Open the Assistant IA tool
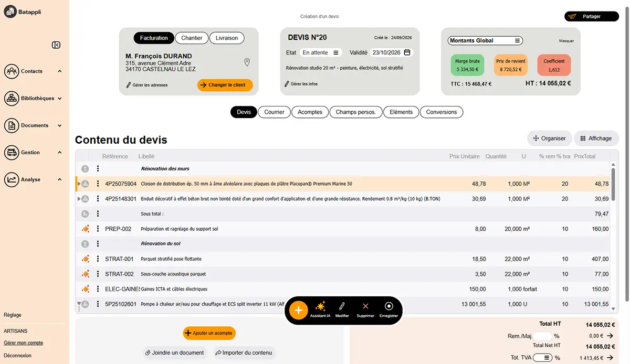630x364 pixels. pyautogui.click(x=320, y=309)
